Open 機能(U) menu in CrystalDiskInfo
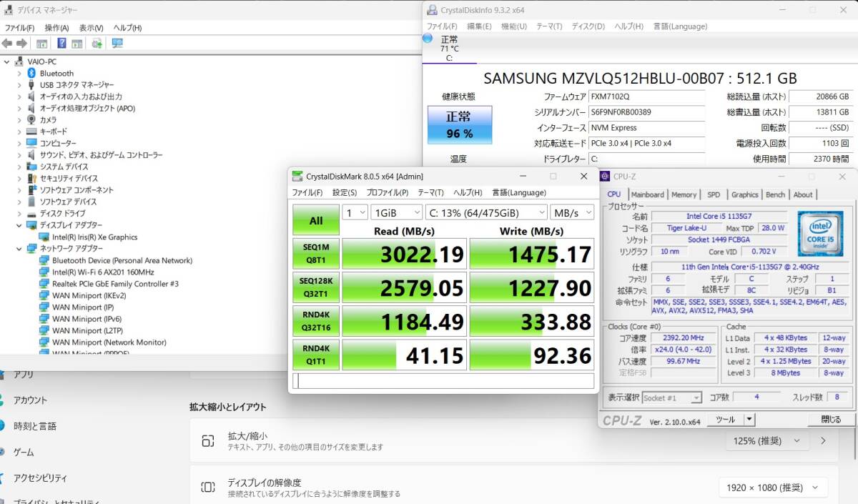 (514, 26)
